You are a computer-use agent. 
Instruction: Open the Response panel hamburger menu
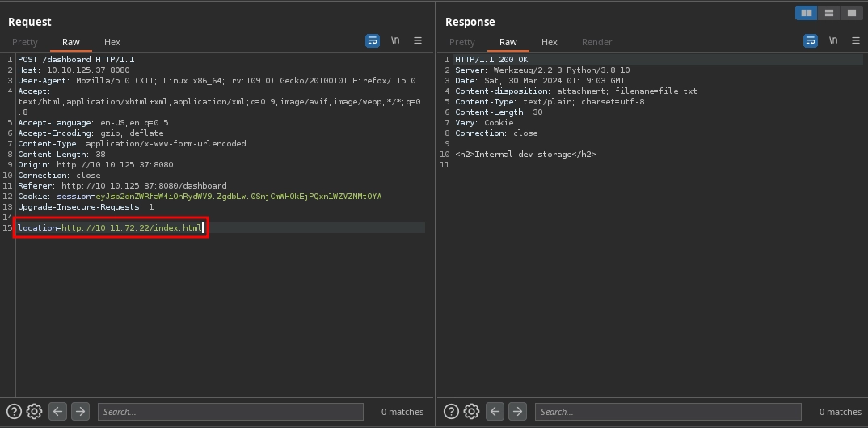[855, 40]
